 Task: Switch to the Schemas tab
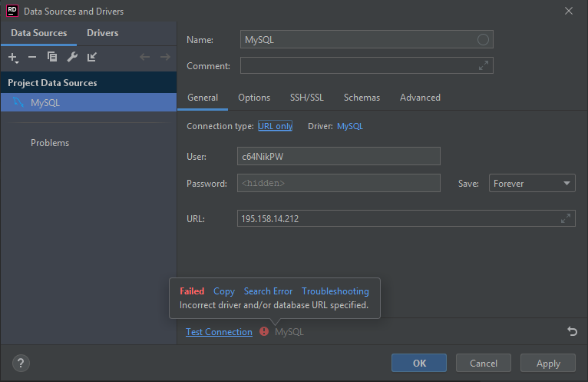362,98
